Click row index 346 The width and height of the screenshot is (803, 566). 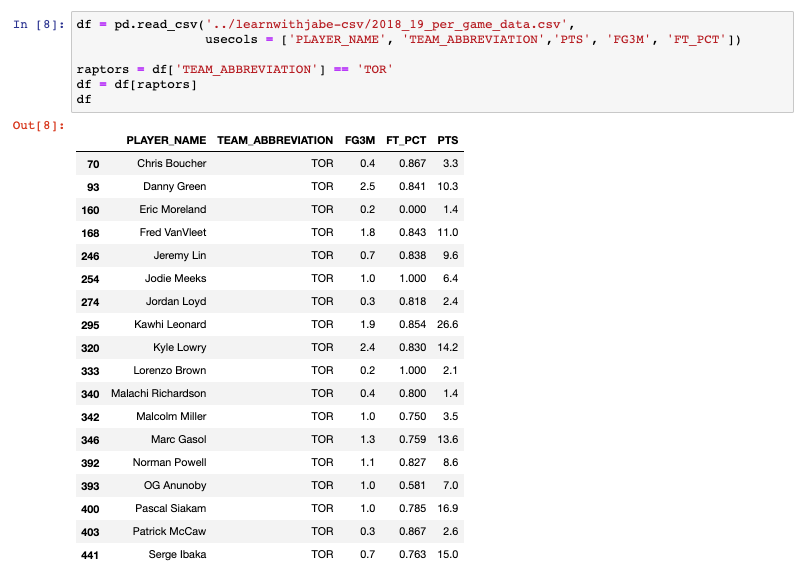pyautogui.click(x=90, y=441)
